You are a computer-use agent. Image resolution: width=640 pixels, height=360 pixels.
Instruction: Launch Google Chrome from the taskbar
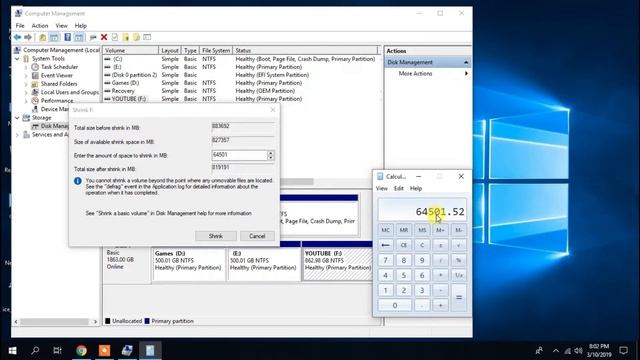pyautogui.click(x=81, y=351)
